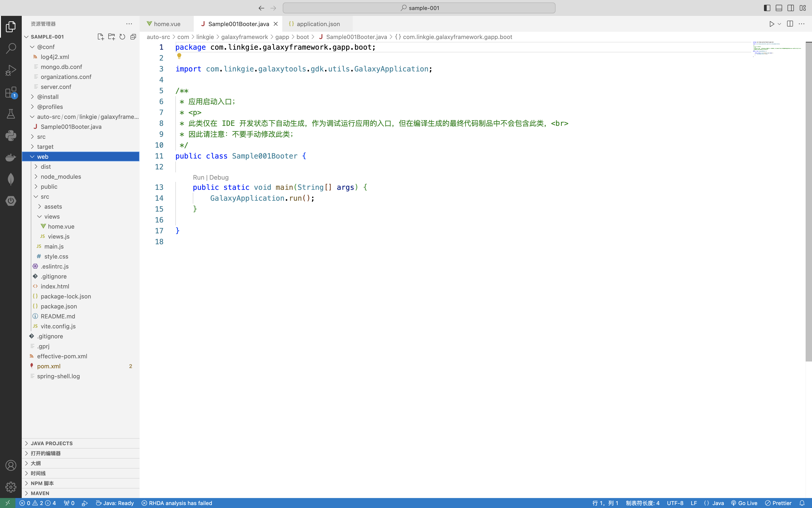812x508 pixels.
Task: Refresh the explorer tree
Action: [123, 37]
